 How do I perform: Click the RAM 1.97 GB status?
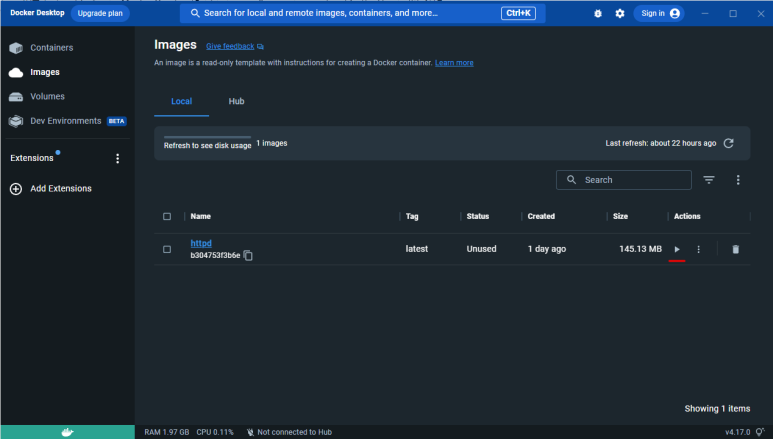coord(167,432)
